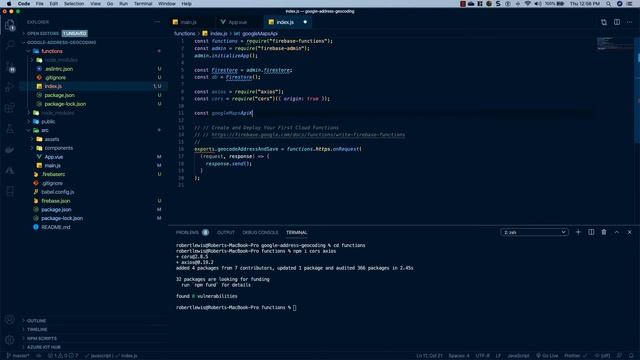Collapse the functions folder
640x360 pixels.
point(52,51)
